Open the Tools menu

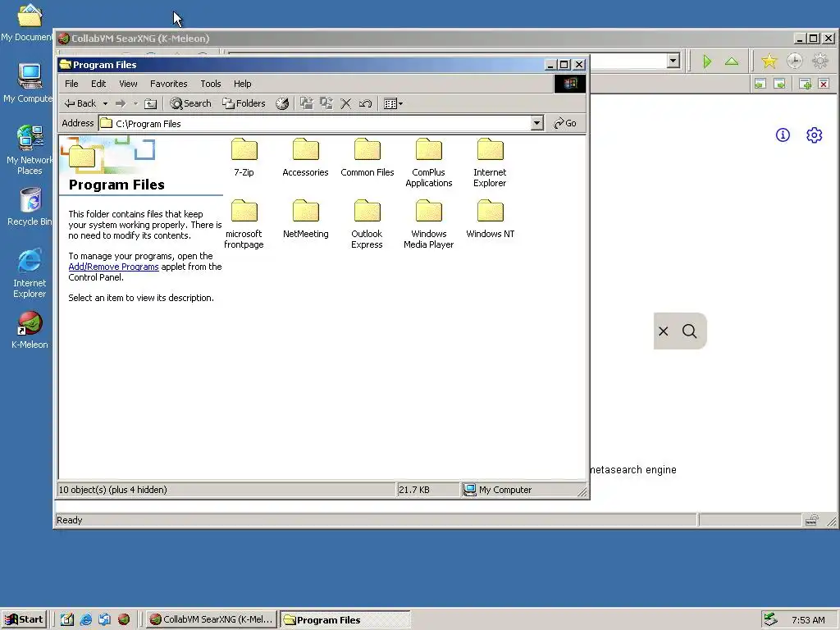(x=211, y=84)
